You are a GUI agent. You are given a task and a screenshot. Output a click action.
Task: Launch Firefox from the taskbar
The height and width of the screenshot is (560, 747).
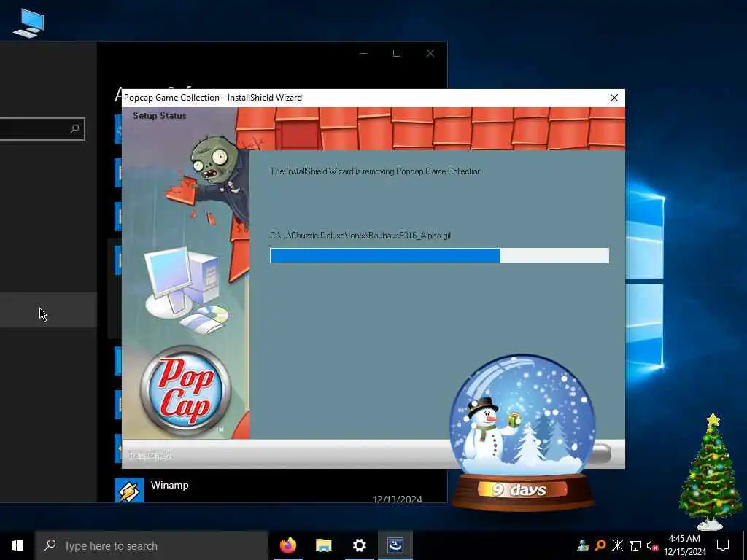click(x=287, y=545)
